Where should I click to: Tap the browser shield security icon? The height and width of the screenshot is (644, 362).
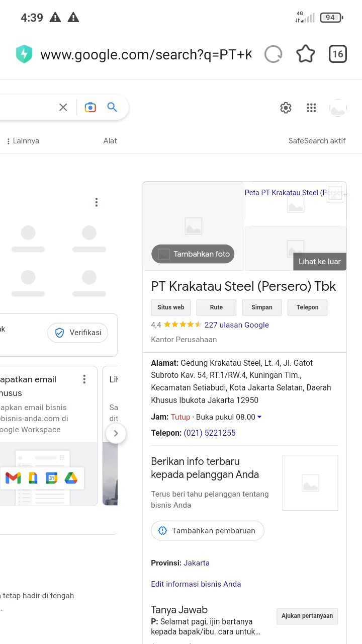[24, 54]
